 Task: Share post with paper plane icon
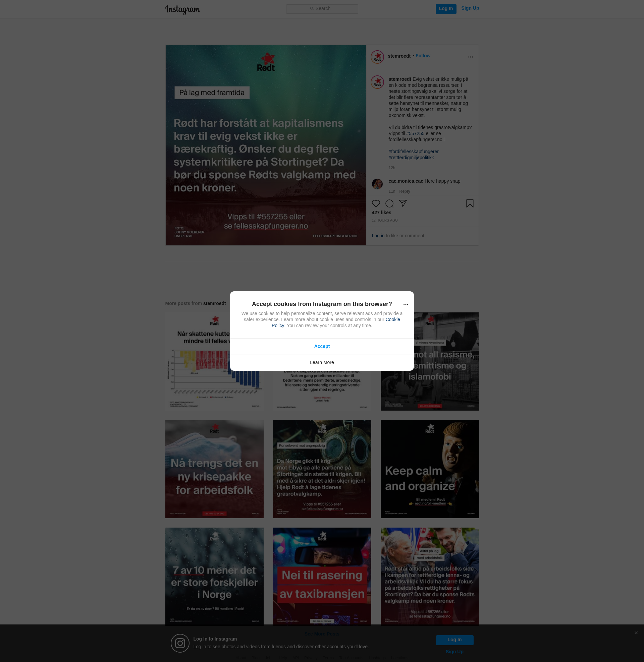tap(402, 203)
